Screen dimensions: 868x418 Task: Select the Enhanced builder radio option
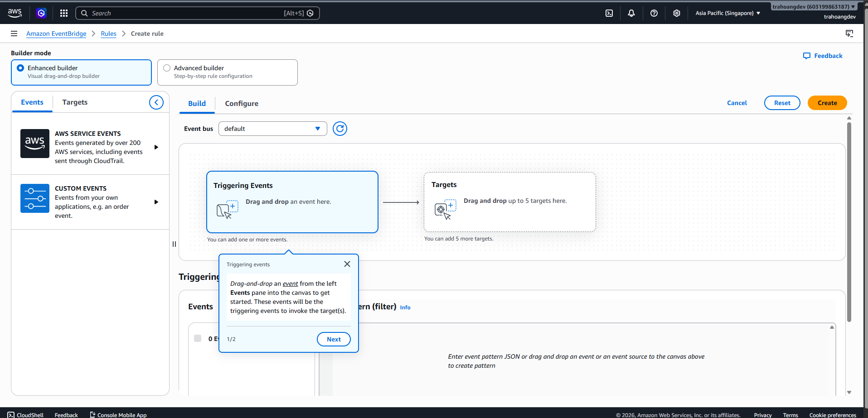[20, 68]
